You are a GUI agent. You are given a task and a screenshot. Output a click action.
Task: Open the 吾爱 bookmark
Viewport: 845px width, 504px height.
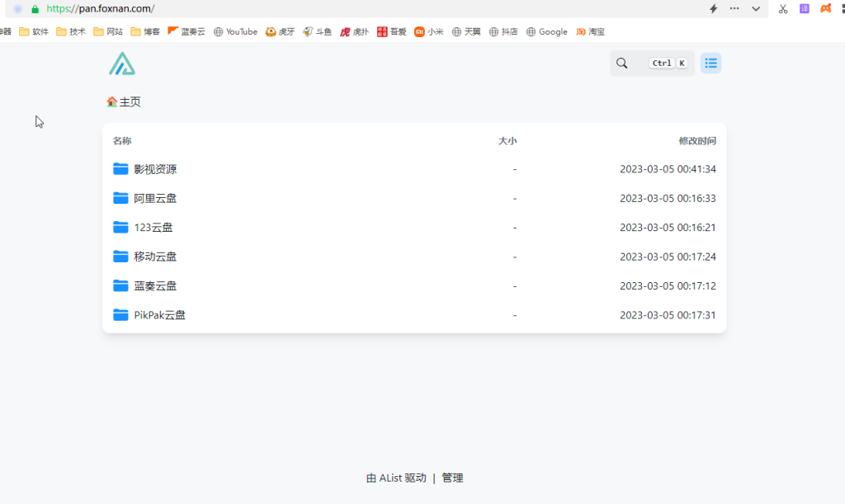(392, 32)
